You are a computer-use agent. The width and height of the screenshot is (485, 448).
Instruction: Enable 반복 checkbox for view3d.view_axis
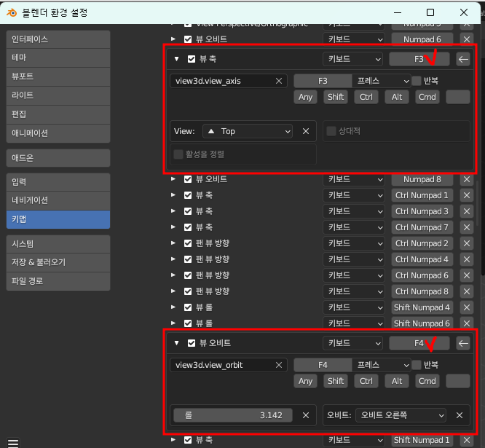[417, 81]
